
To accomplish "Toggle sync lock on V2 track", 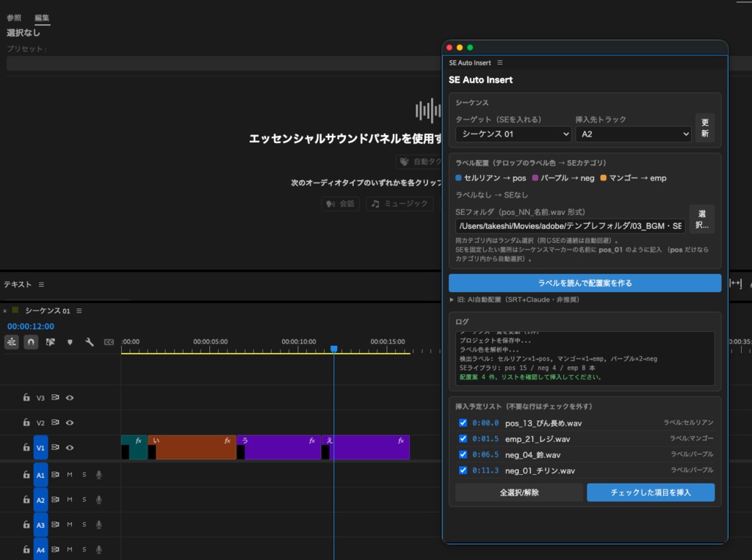I will [x=55, y=423].
